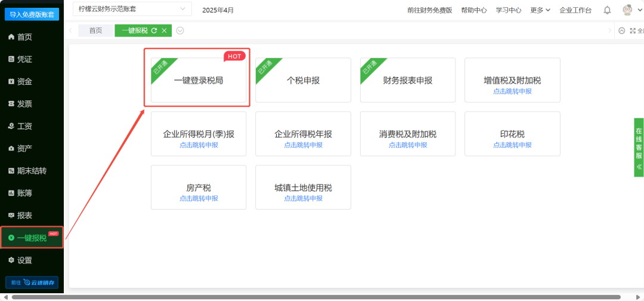
Task: Click the horizontal scrollbar thumb
Action: click(x=316, y=297)
